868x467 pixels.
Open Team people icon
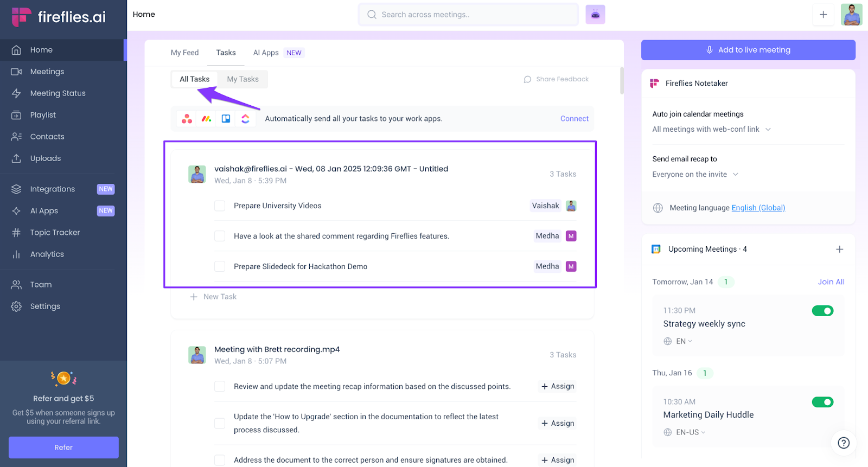point(16,285)
